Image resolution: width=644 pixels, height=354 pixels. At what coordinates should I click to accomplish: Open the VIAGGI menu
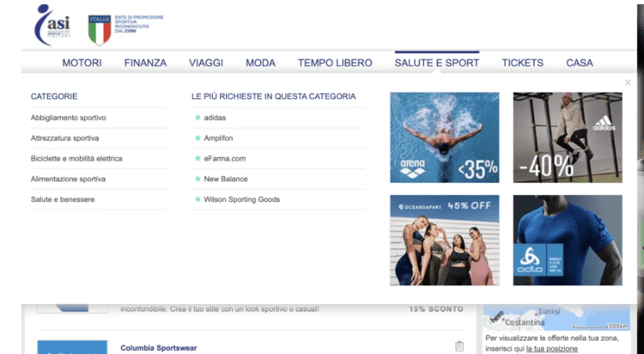pyautogui.click(x=206, y=63)
